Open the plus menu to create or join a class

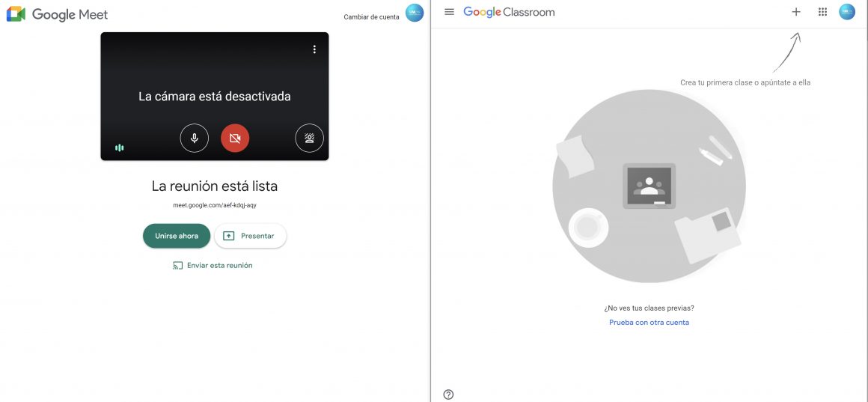(796, 12)
